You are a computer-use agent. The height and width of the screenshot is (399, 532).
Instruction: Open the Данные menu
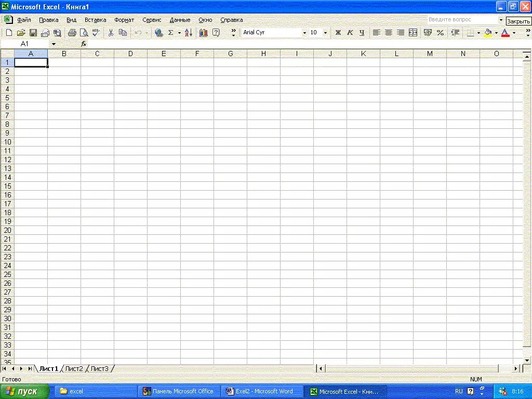(180, 20)
